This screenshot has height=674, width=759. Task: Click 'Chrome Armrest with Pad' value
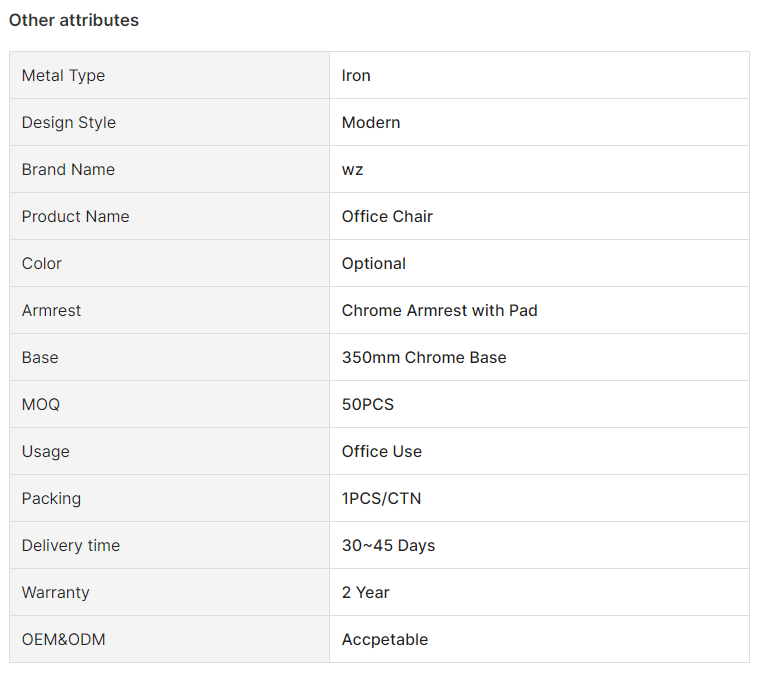[x=440, y=310]
